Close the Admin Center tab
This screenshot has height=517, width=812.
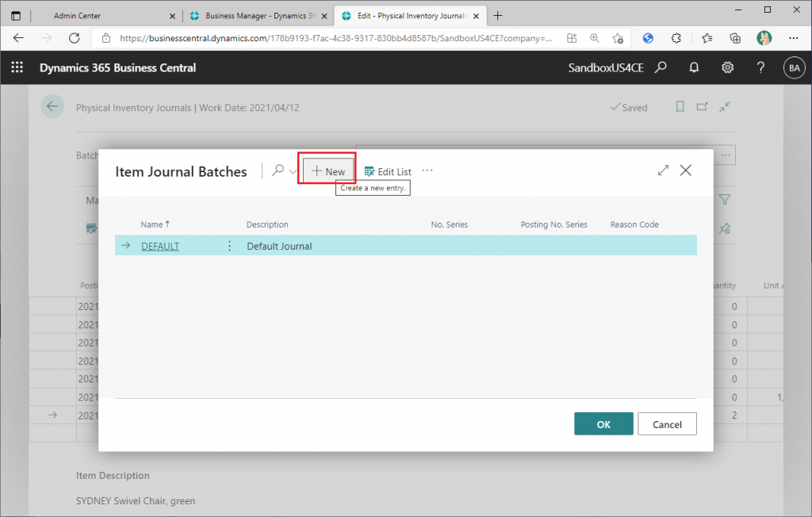point(172,16)
